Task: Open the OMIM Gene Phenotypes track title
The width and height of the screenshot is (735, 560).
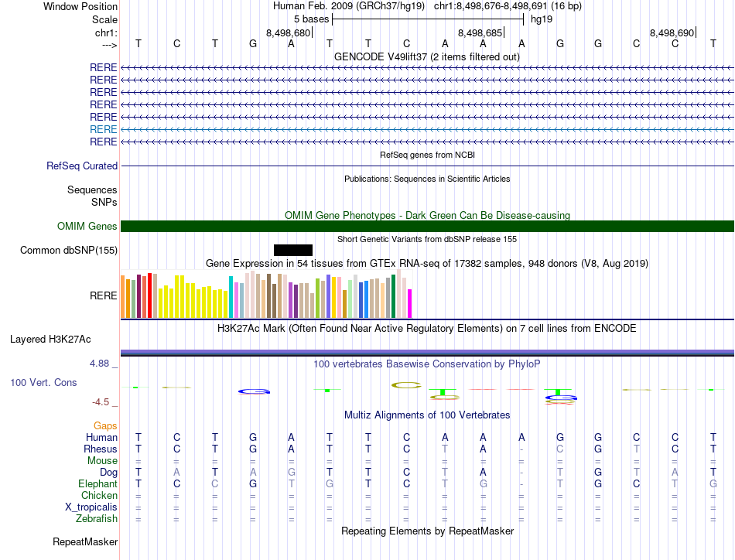Action: pyautogui.click(x=427, y=215)
